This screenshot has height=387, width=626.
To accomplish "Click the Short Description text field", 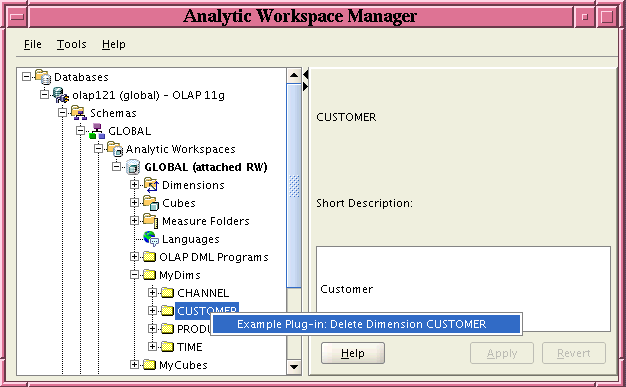I will (464, 289).
